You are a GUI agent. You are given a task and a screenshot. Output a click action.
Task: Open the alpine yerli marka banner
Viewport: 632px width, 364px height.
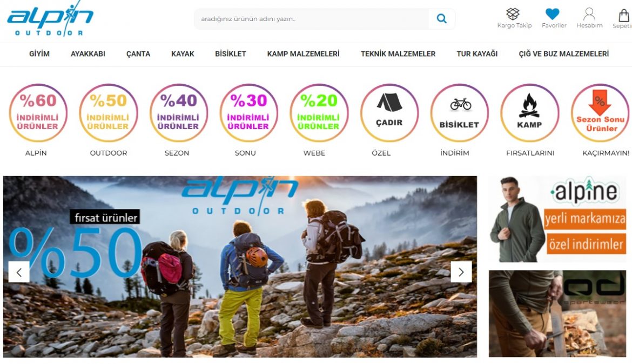[558, 219]
